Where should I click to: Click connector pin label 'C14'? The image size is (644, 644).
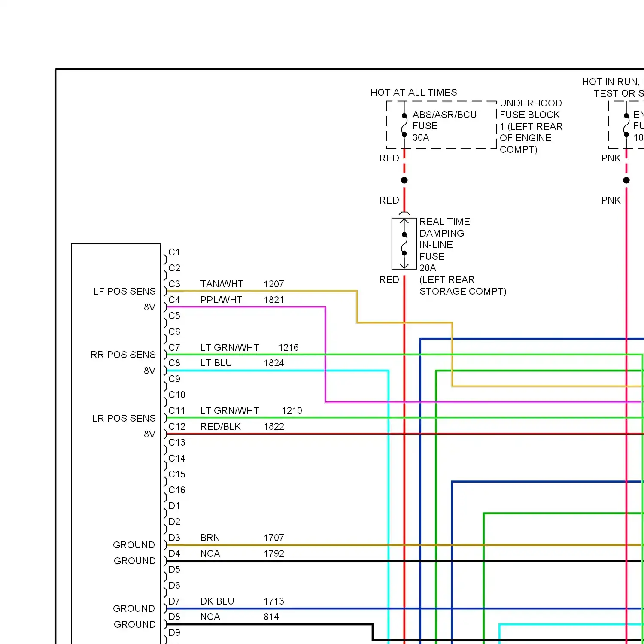pos(177,459)
